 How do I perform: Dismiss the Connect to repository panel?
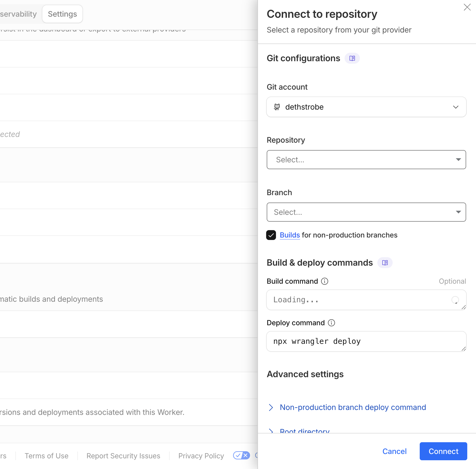click(x=467, y=7)
